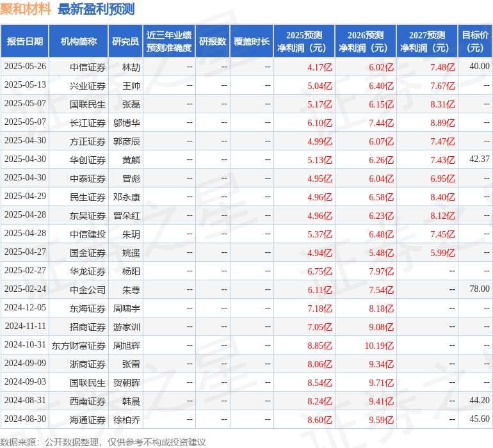The width and height of the screenshot is (493, 448).
Task: Click target price 40.00
Action: [x=480, y=67]
